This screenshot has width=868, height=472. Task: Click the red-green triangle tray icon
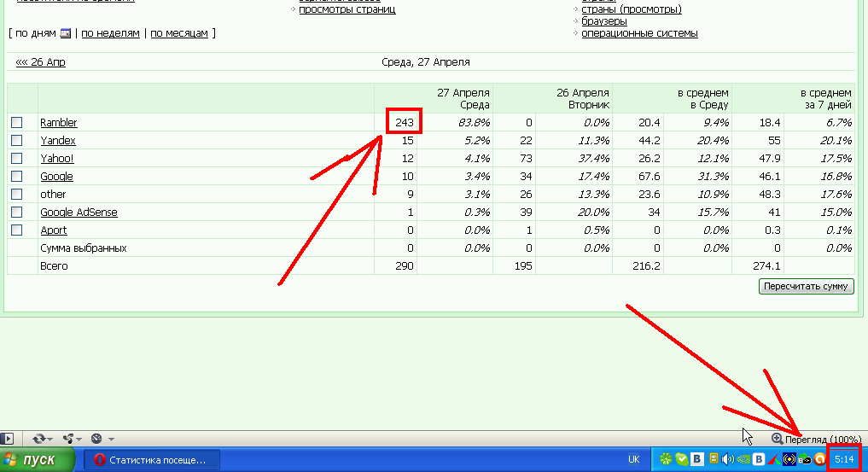coord(774,459)
